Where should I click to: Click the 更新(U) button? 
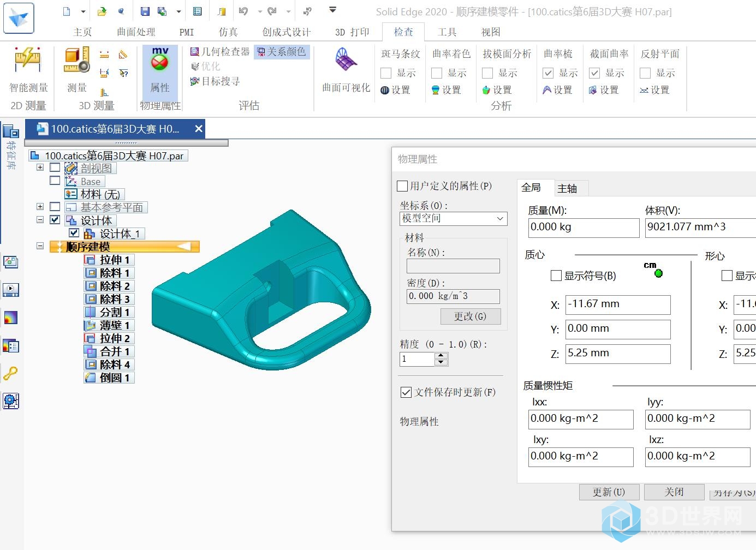point(609,492)
